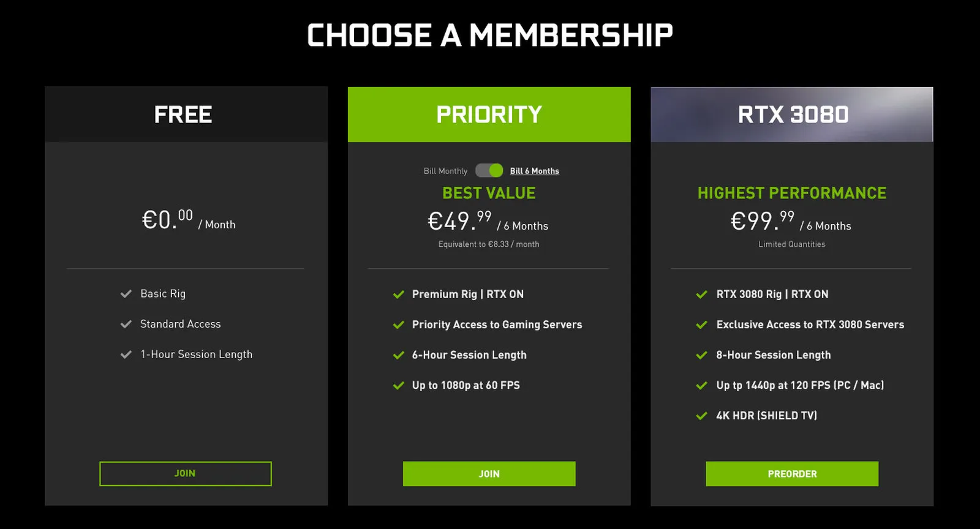Click the checkmark beside RTX 3080 Rig
This screenshot has height=529, width=980.
pyautogui.click(x=702, y=295)
